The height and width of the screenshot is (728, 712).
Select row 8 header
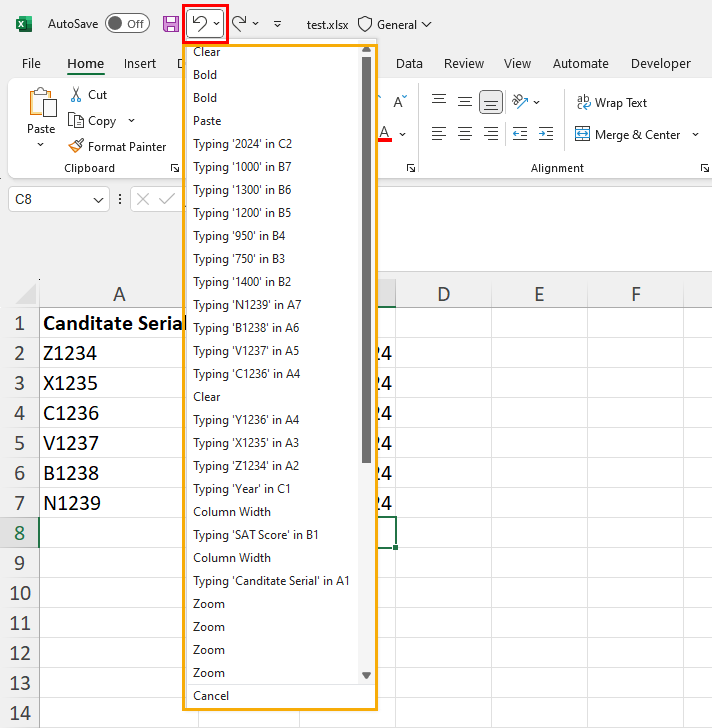pos(19,533)
